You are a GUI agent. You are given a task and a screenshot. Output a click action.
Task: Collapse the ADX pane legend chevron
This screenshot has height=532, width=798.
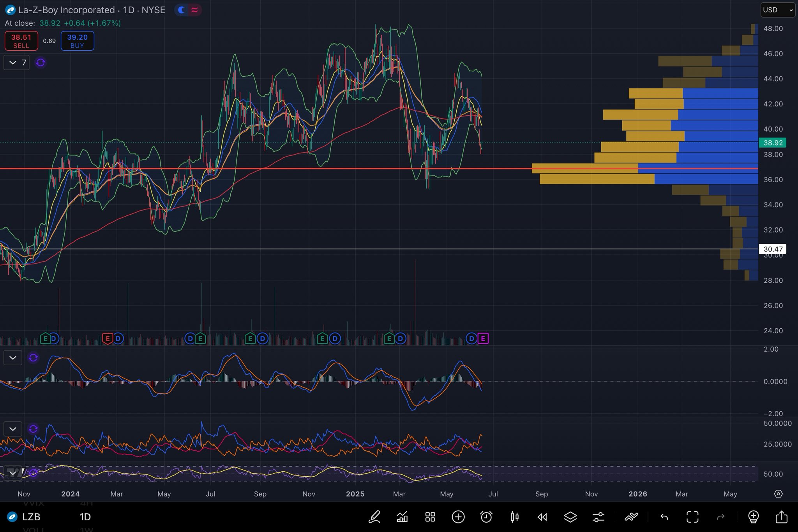pos(12,429)
